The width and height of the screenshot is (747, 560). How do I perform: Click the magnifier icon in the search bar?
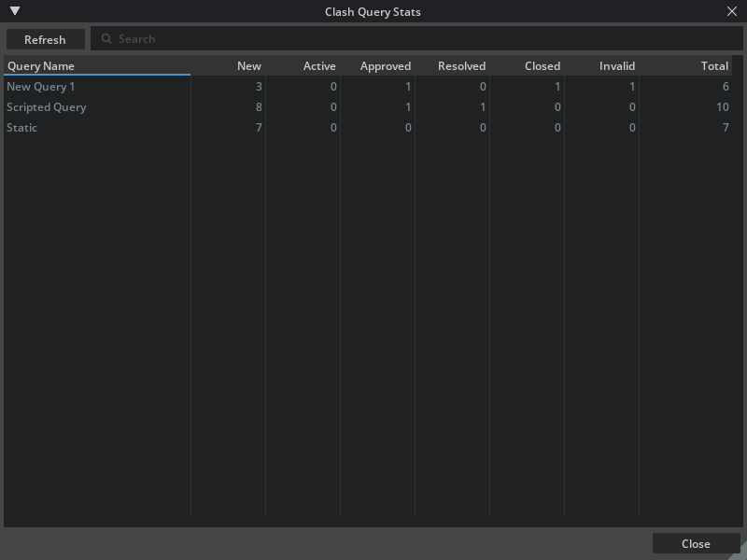pyautogui.click(x=107, y=38)
